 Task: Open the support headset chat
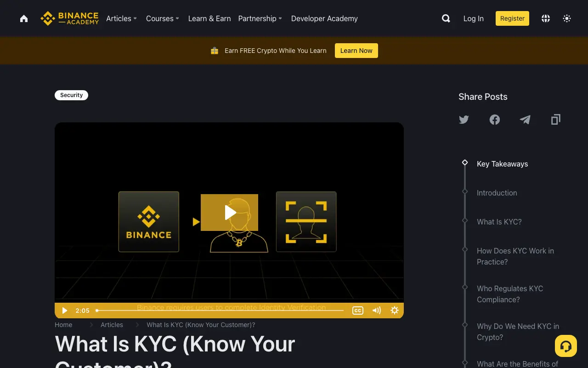pos(566,346)
